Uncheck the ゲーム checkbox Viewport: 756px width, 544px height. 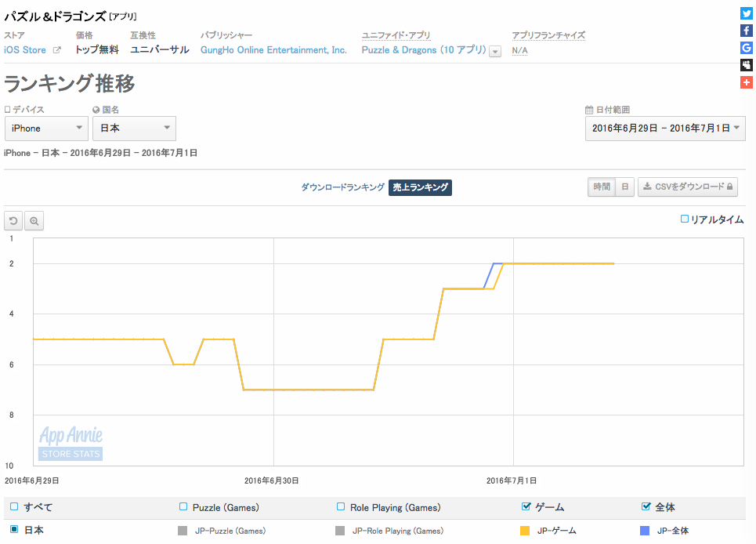coord(526,506)
